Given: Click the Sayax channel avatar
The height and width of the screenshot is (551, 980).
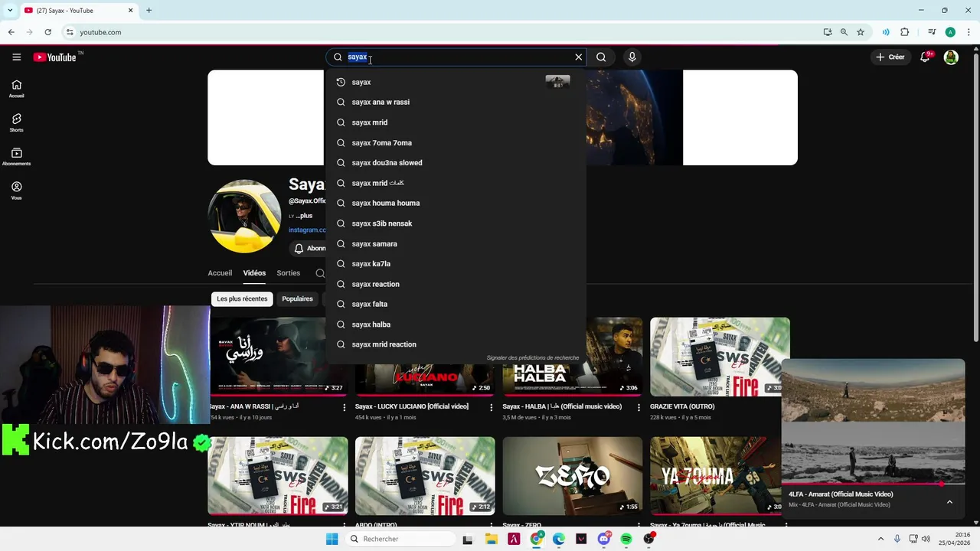Looking at the screenshot, I should [x=244, y=216].
